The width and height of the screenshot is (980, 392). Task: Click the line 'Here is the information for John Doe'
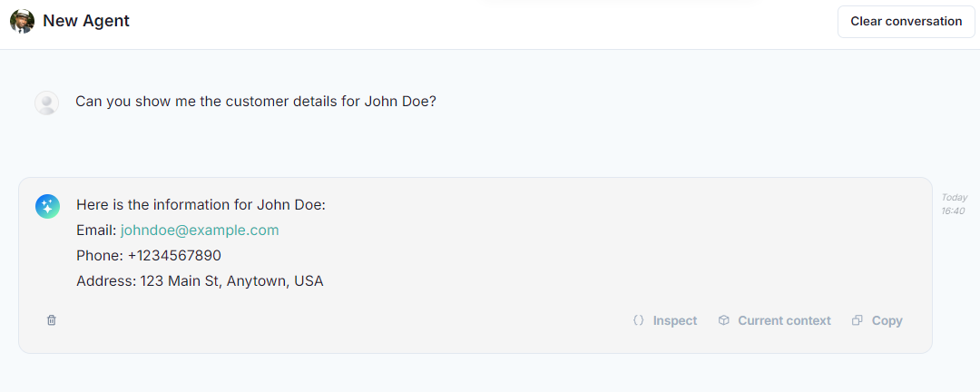[201, 205]
